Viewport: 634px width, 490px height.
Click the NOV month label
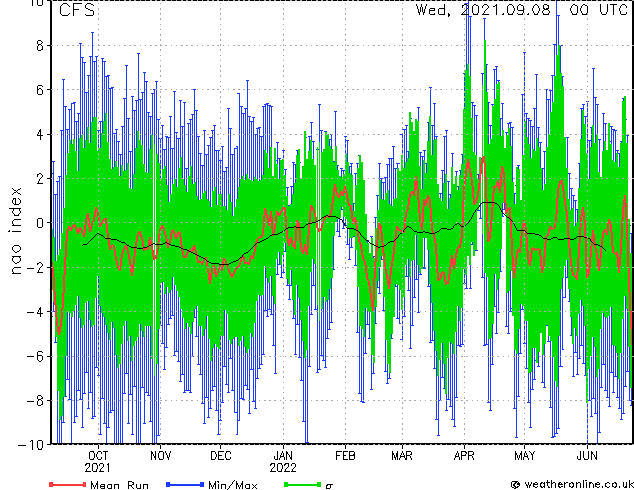click(161, 456)
